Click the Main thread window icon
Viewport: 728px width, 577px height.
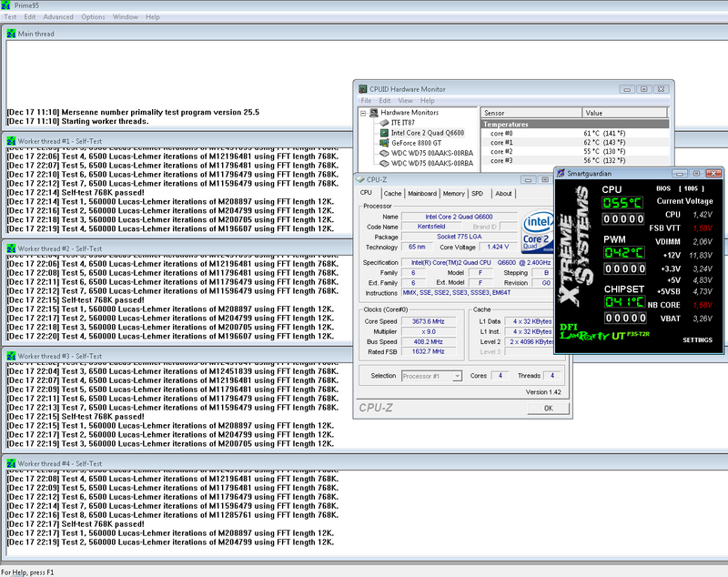(11, 34)
